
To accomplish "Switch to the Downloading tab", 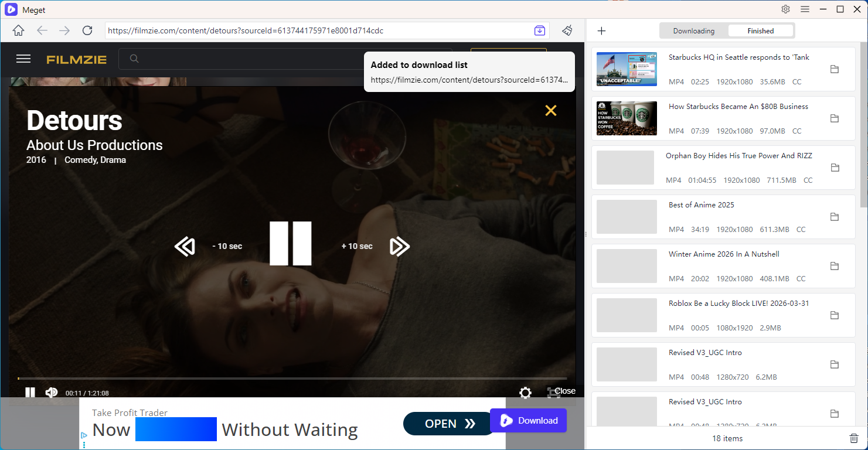I will coord(693,30).
